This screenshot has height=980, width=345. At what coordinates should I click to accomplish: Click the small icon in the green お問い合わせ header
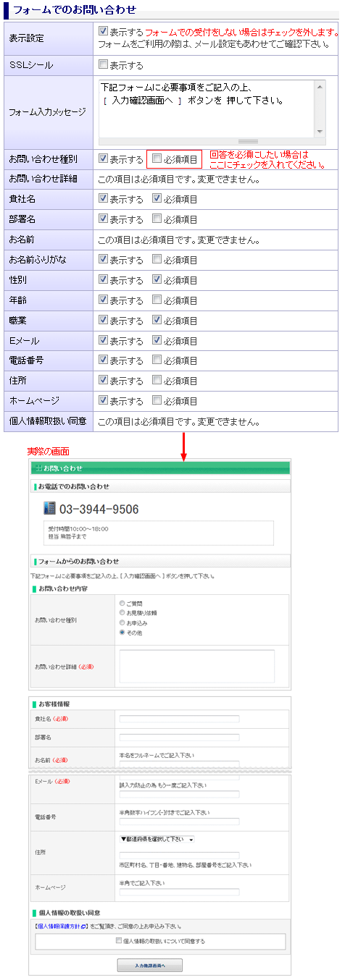[x=38, y=468]
